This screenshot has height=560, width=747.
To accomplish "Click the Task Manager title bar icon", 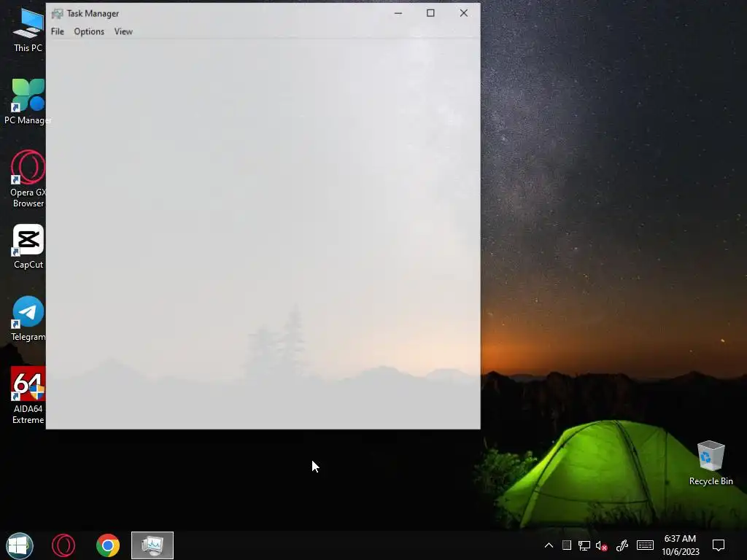I will [57, 14].
